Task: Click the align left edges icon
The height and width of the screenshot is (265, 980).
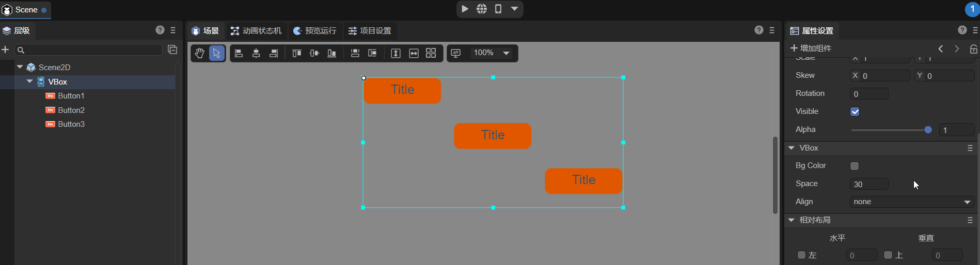Action: tap(239, 53)
